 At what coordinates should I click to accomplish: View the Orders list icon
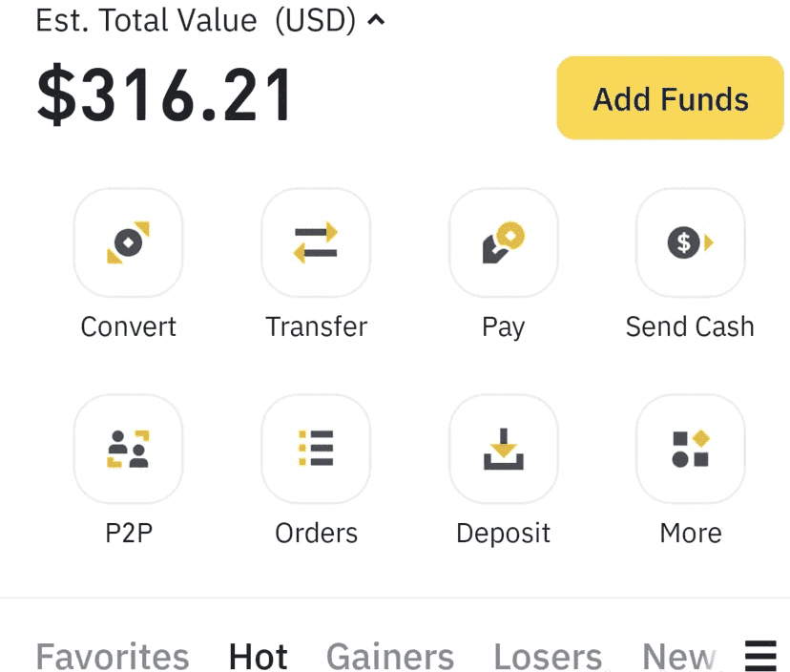click(316, 449)
